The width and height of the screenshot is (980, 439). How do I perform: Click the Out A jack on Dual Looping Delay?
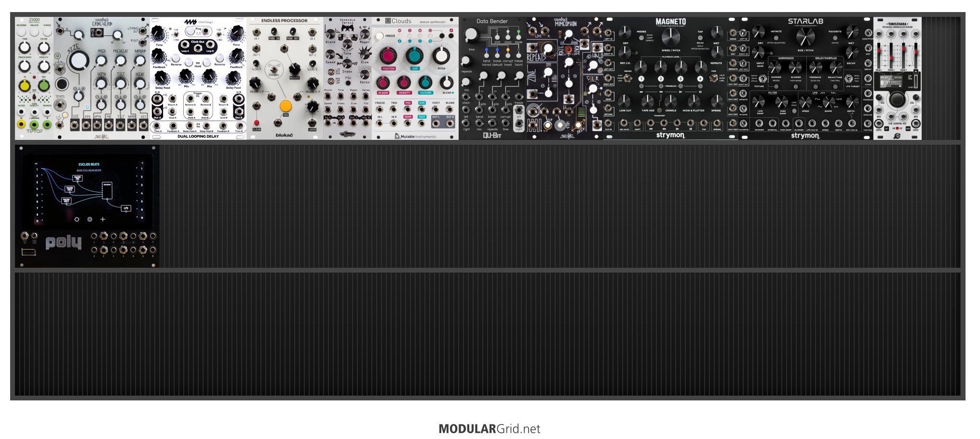(x=157, y=111)
